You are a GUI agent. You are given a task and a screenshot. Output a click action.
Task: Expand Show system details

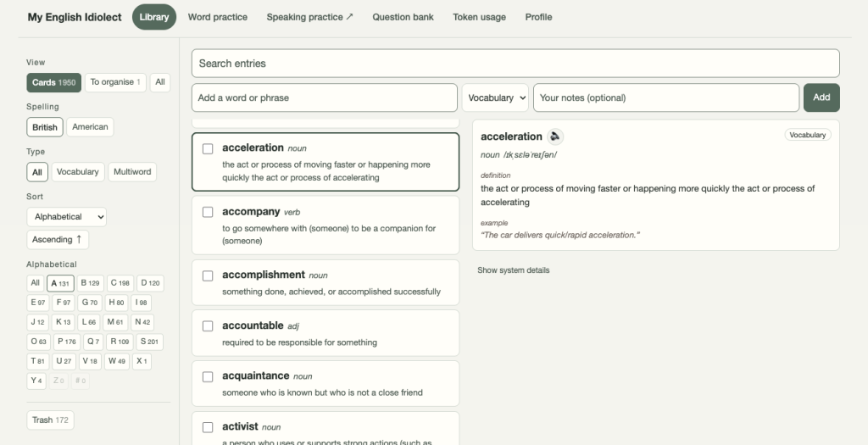pos(513,270)
